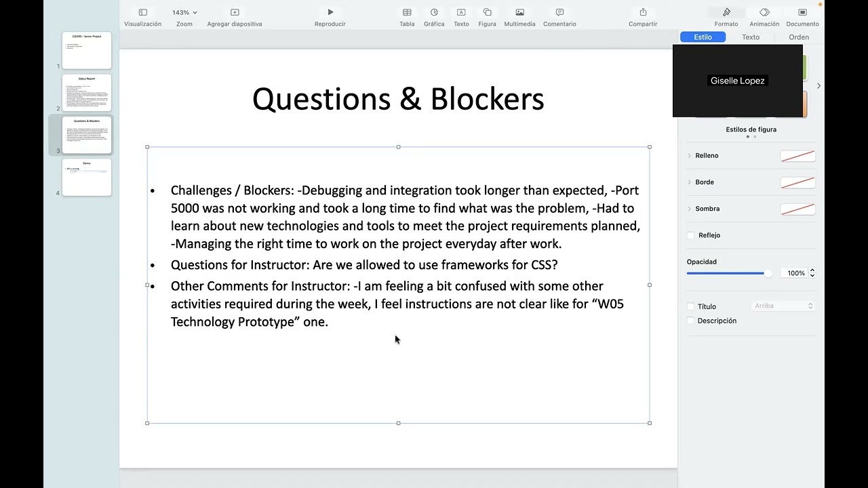Click the Sombra style swatch

(797, 209)
